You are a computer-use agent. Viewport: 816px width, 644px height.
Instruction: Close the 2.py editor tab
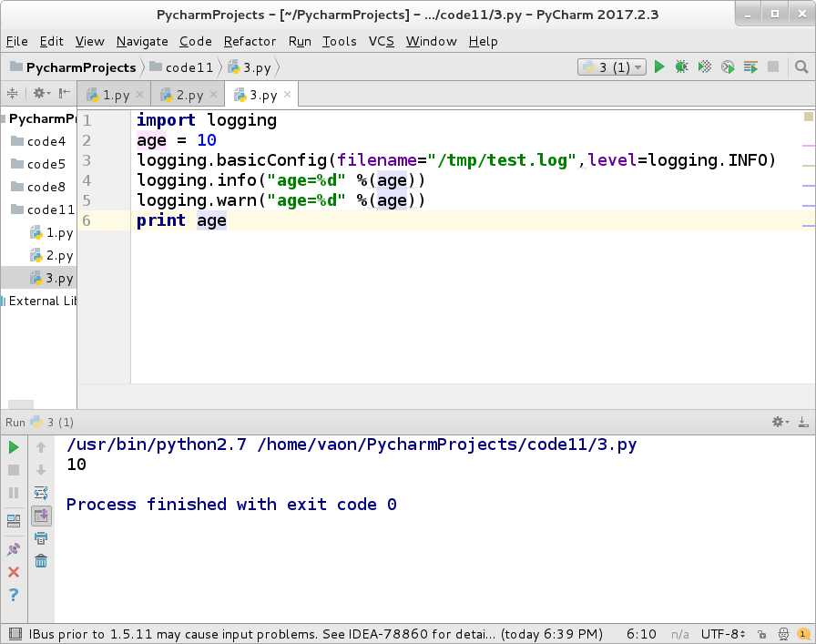pyautogui.click(x=213, y=94)
